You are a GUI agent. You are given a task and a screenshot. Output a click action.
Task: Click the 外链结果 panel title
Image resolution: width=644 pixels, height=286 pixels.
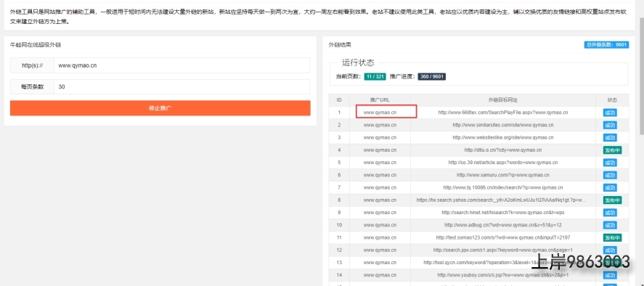click(340, 45)
